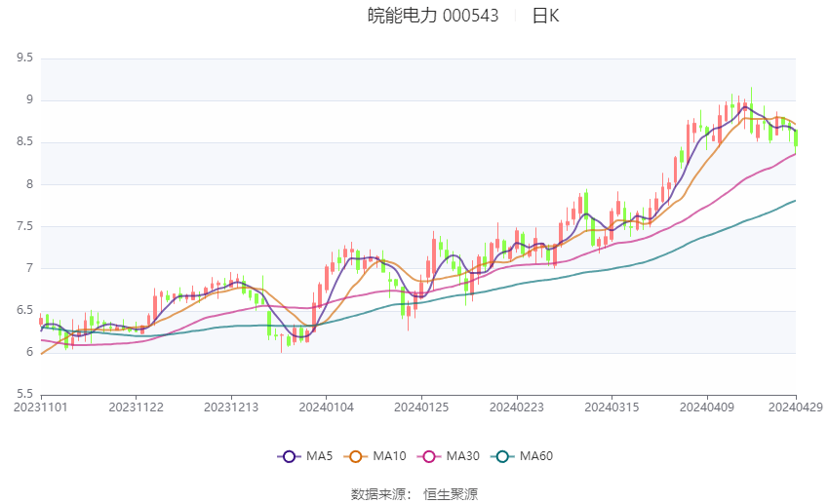
Task: Click x-axis date label 20231213
Action: (x=231, y=407)
